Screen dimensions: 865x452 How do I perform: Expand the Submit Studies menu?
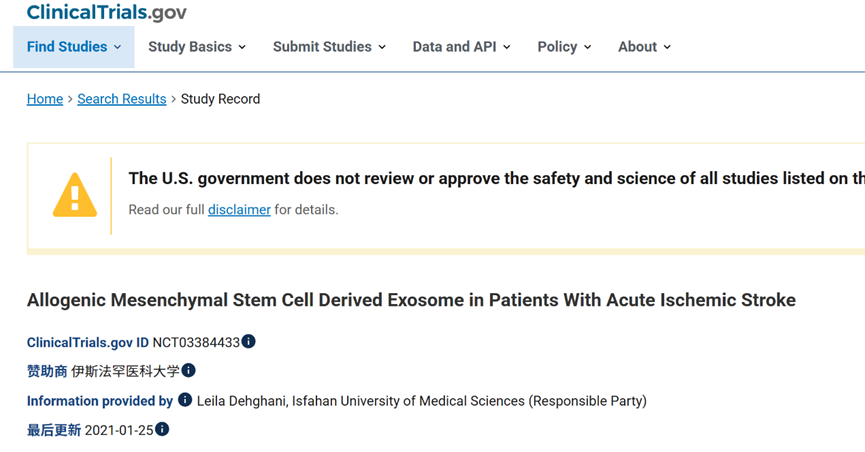click(329, 47)
